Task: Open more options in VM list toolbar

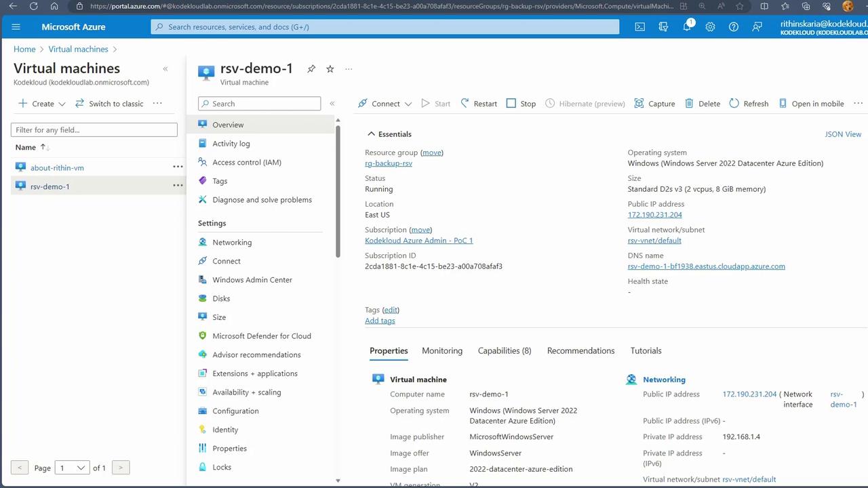Action: [157, 104]
